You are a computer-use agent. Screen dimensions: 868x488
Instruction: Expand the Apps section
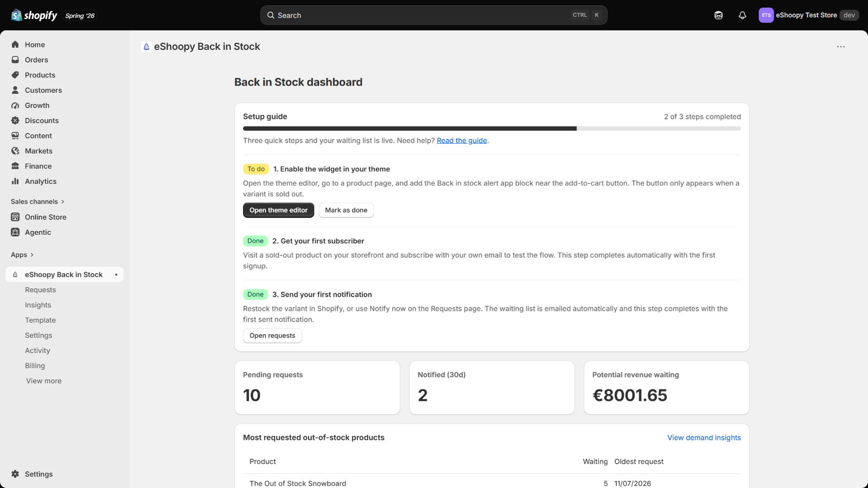coord(22,255)
